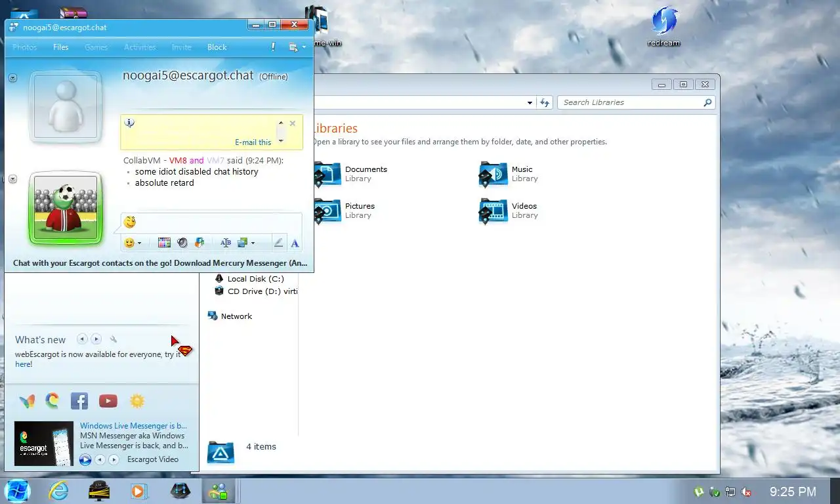Open the Games item in chat toolbar

click(96, 47)
